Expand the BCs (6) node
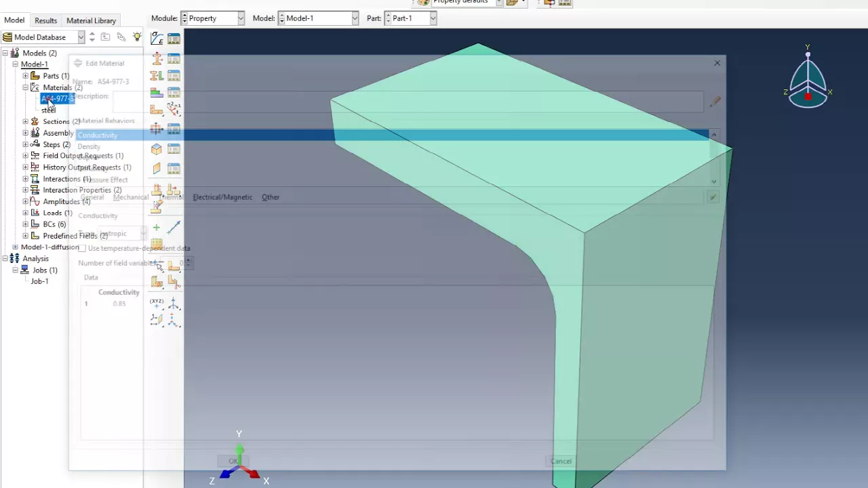This screenshot has height=488, width=868. (25, 224)
